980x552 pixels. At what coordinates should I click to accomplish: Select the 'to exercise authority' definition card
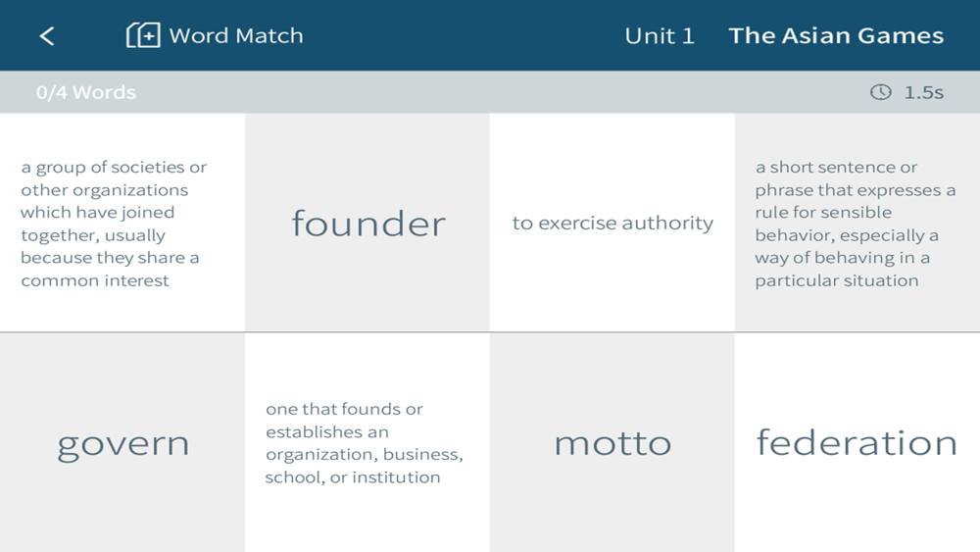pyautogui.click(x=612, y=223)
